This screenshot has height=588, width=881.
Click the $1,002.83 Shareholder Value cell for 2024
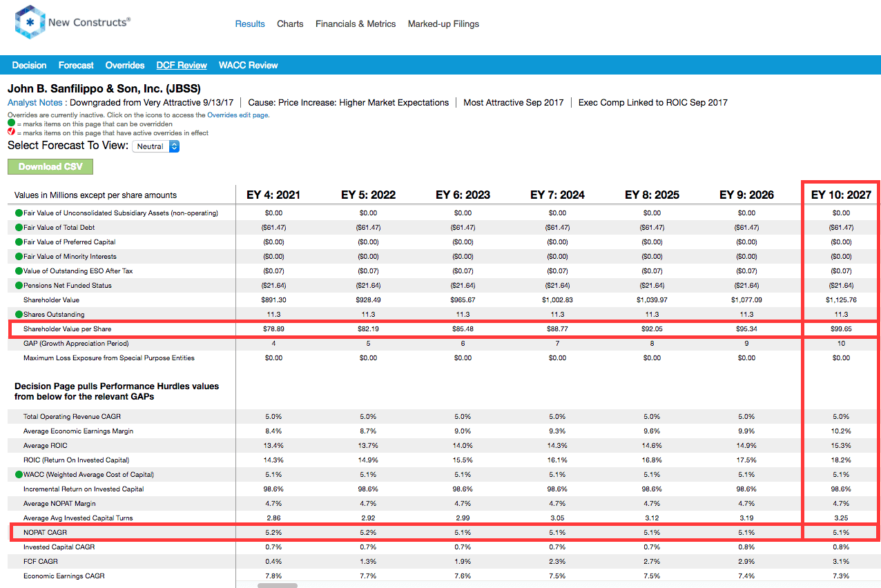click(557, 300)
